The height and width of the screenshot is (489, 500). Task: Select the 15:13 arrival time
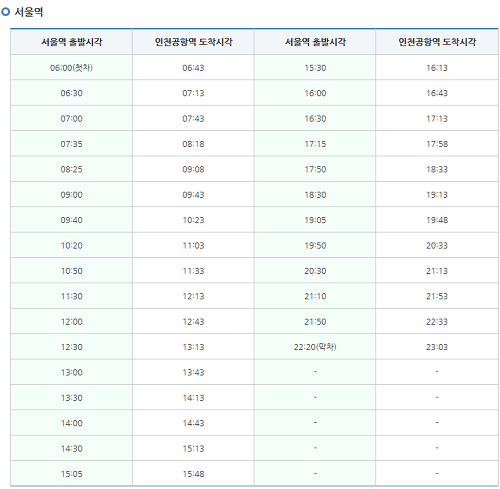pyautogui.click(x=193, y=449)
